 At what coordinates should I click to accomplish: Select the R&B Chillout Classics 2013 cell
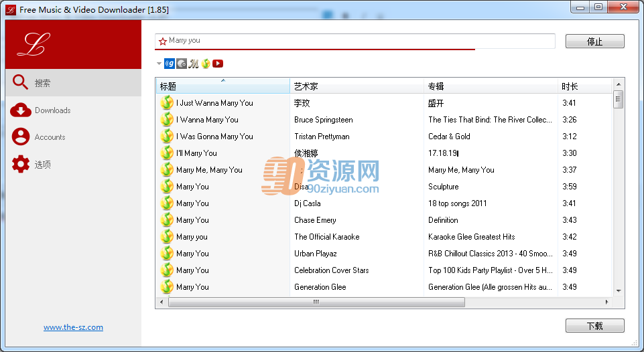click(x=491, y=254)
